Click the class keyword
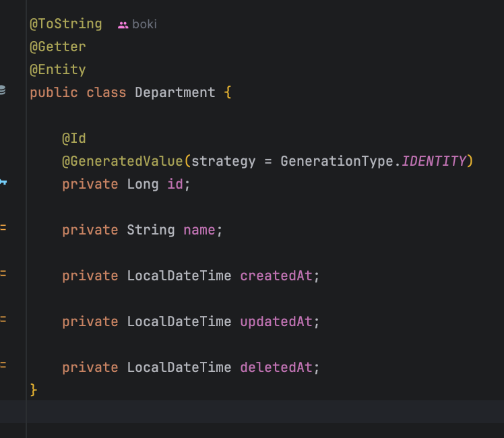The width and height of the screenshot is (504, 438). point(106,92)
